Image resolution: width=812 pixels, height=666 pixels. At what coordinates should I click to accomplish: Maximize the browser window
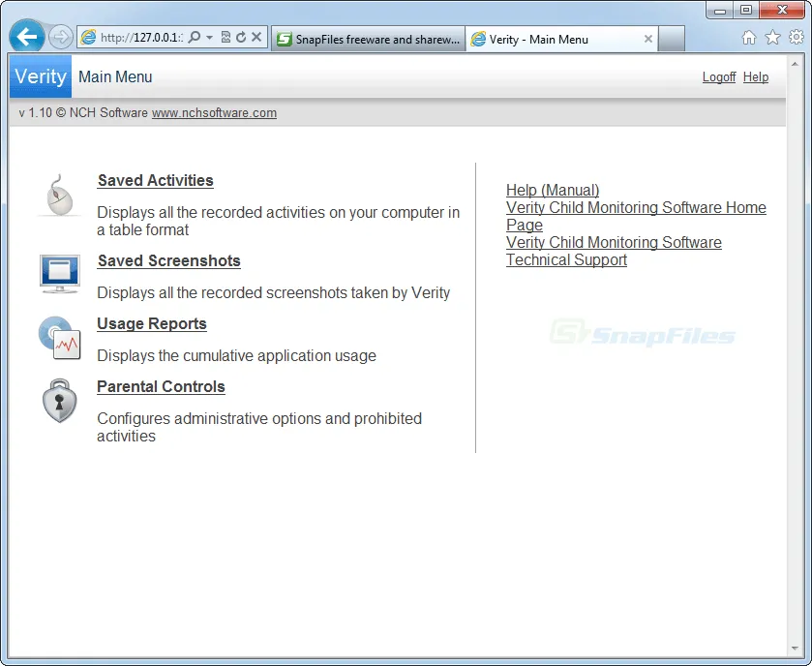746,10
